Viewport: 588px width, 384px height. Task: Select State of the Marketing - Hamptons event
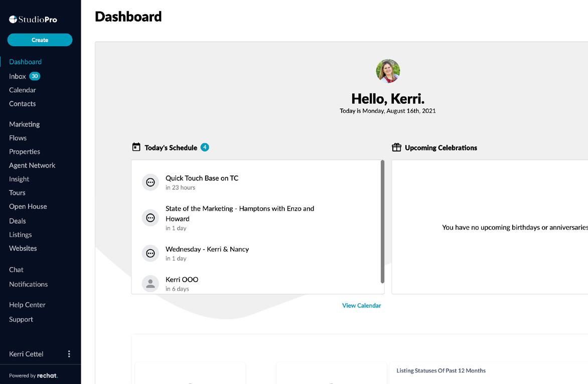click(x=240, y=214)
